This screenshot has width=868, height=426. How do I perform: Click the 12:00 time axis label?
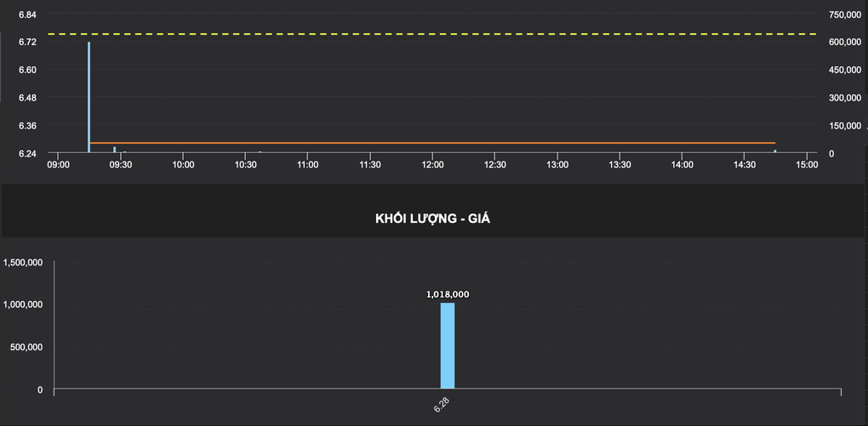click(432, 165)
